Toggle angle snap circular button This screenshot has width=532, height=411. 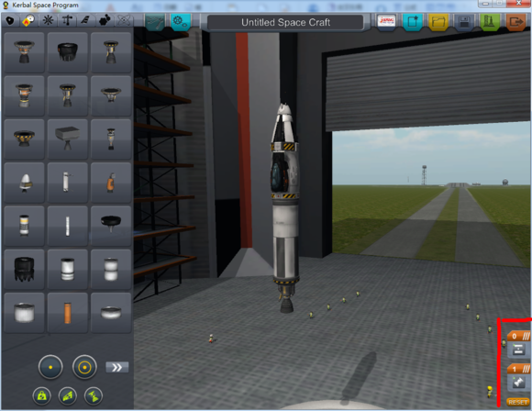[x=84, y=367]
